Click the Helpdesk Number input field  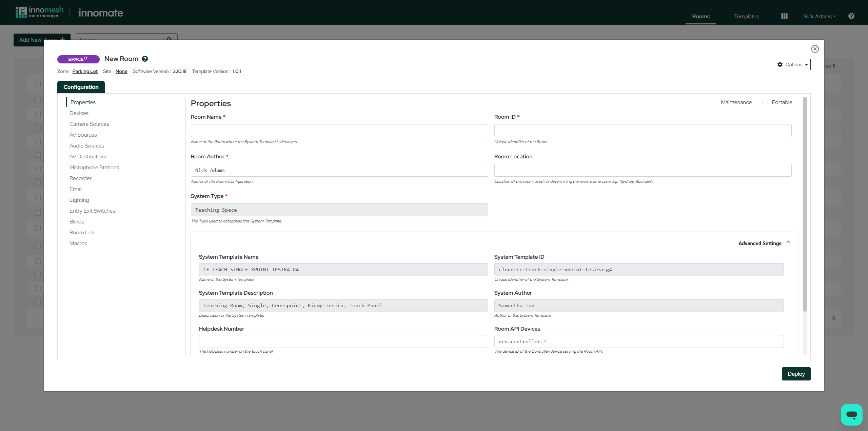(343, 341)
